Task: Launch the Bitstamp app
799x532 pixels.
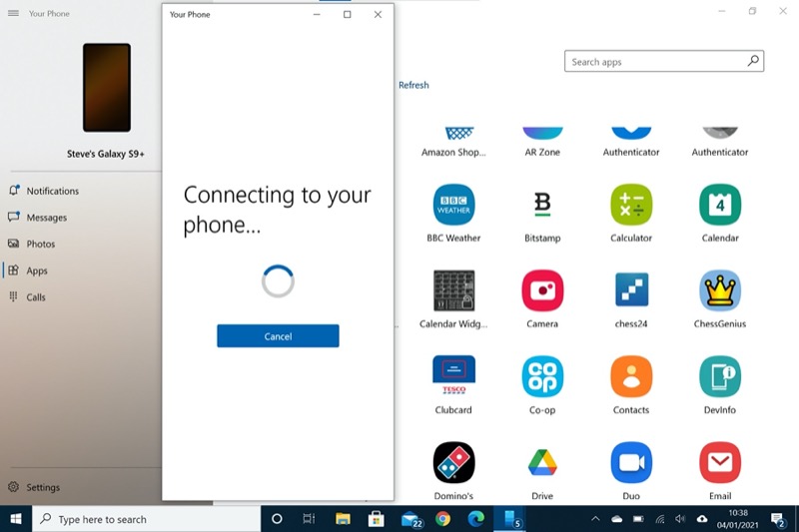Action: pos(542,205)
